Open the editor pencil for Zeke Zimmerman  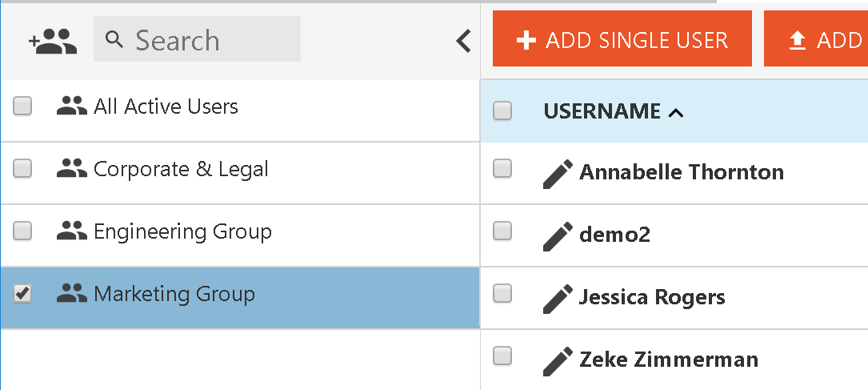pyautogui.click(x=558, y=361)
